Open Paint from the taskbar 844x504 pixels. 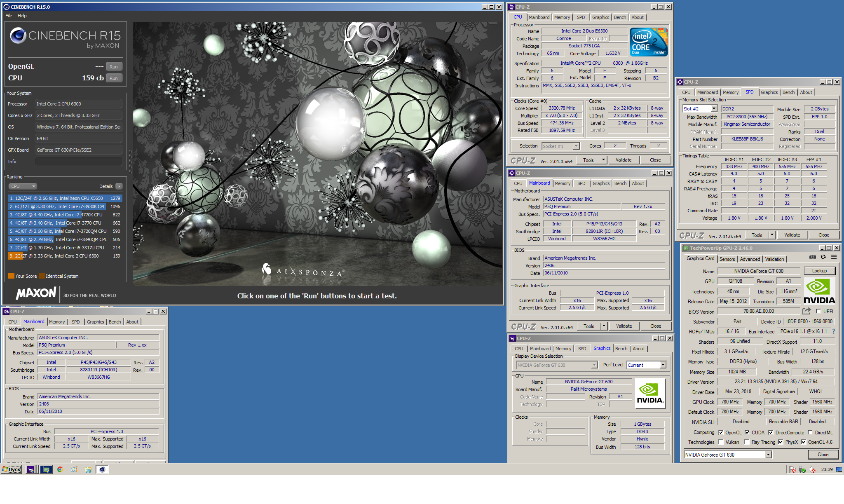(x=74, y=469)
